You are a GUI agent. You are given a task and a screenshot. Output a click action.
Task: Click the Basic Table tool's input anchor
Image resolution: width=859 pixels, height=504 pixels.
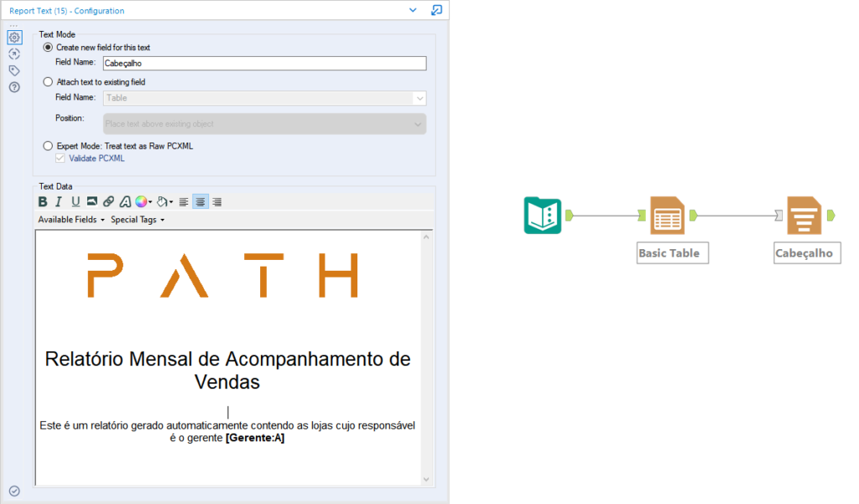tap(642, 216)
